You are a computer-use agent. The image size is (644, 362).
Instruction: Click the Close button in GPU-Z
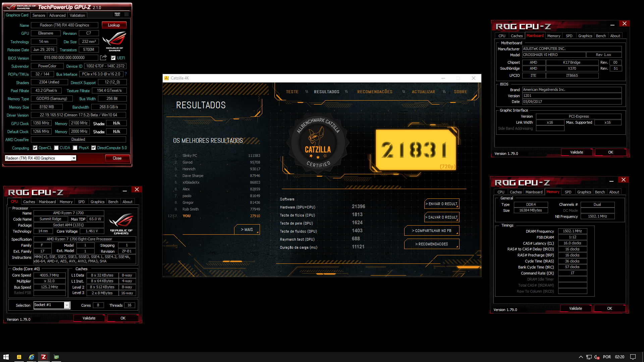[x=117, y=158]
